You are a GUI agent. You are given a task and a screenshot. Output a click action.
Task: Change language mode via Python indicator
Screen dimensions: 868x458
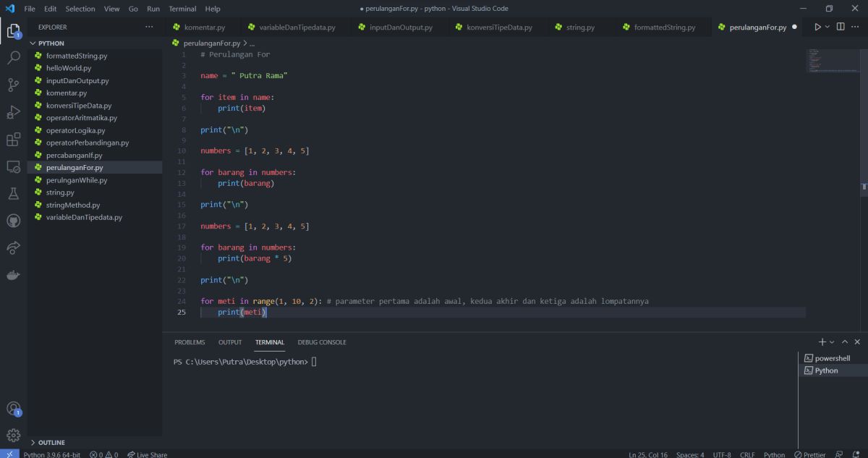[x=774, y=454]
